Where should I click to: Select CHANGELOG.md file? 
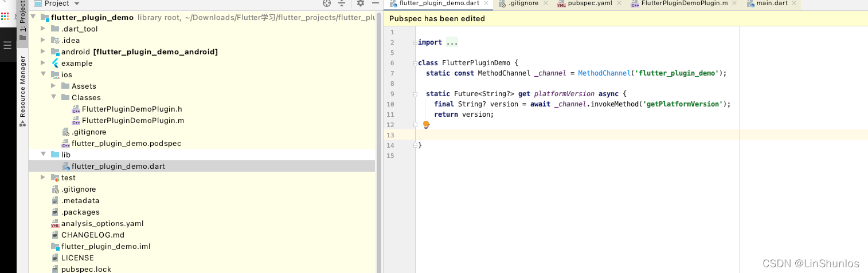point(93,235)
